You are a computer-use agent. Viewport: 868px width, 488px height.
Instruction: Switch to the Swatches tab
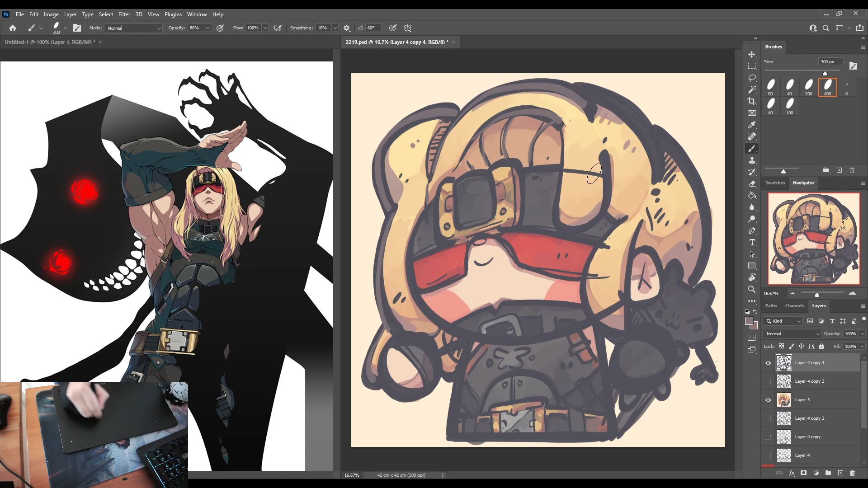[775, 183]
